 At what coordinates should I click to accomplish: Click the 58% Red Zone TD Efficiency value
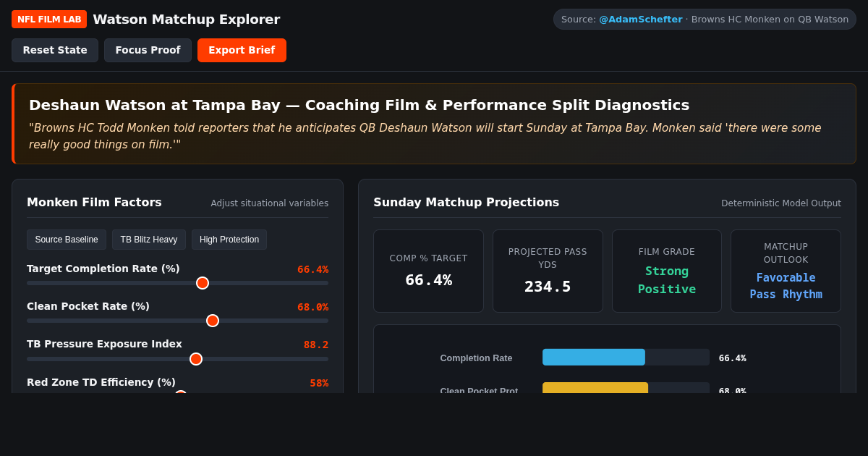[319, 383]
